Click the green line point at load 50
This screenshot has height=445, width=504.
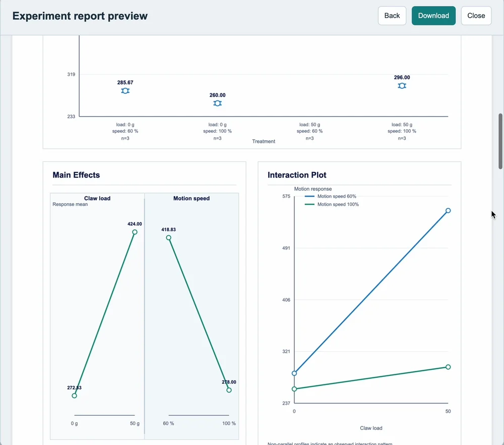click(448, 367)
